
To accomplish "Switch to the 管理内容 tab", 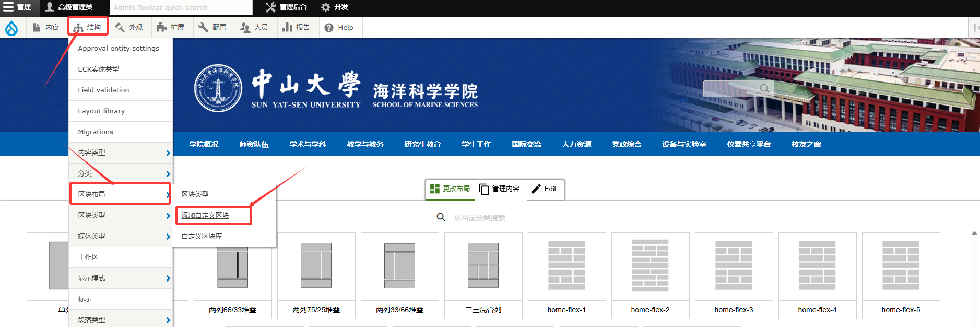I will [500, 189].
